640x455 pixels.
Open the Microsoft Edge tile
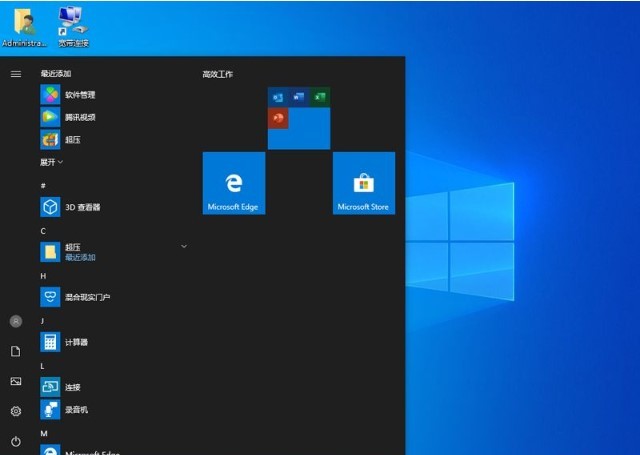click(x=233, y=183)
